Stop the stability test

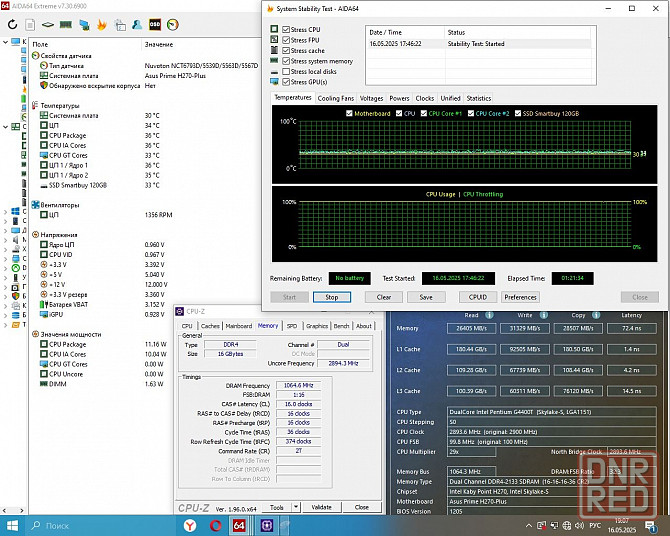tap(332, 297)
